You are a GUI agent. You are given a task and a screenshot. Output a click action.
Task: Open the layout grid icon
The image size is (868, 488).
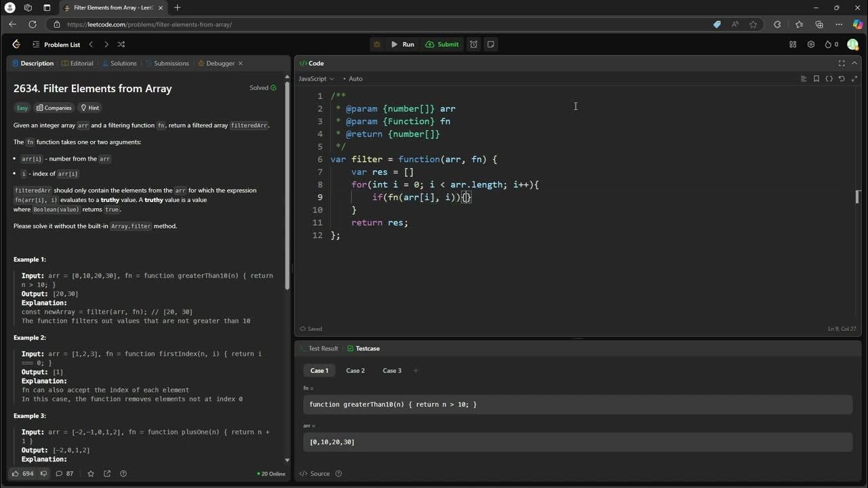pyautogui.click(x=793, y=44)
